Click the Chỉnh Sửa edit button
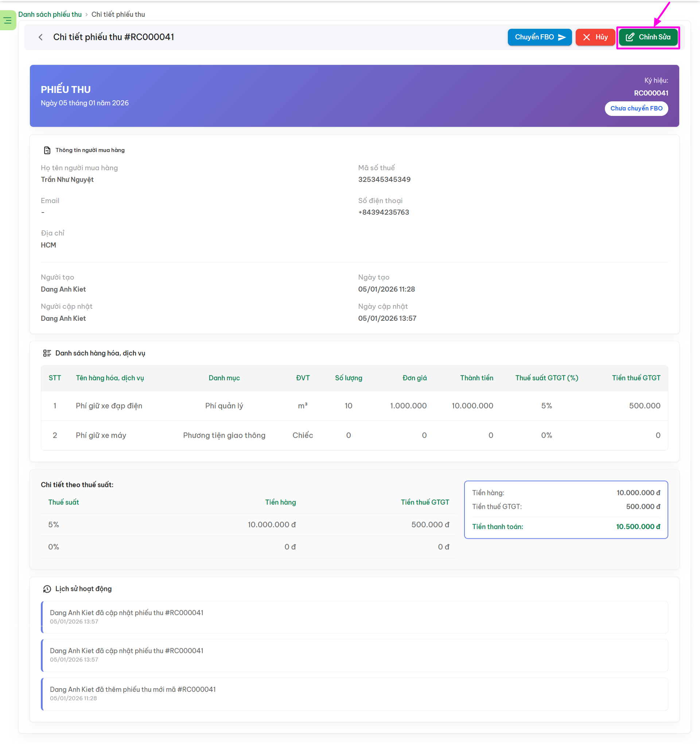The height and width of the screenshot is (744, 700). pyautogui.click(x=648, y=37)
